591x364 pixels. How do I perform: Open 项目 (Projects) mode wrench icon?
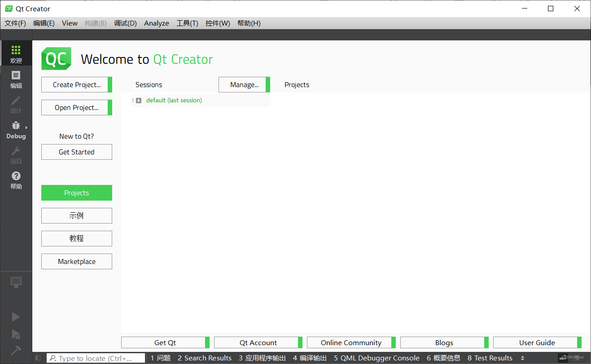pyautogui.click(x=16, y=154)
